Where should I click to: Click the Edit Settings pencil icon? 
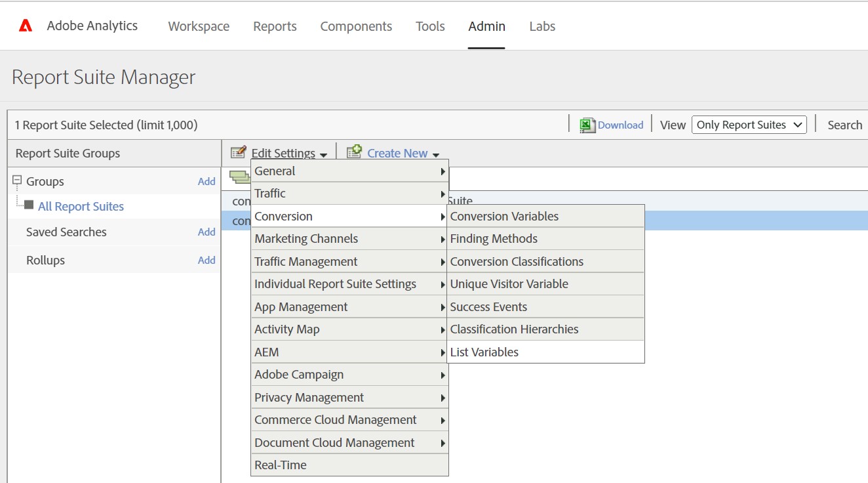(239, 152)
